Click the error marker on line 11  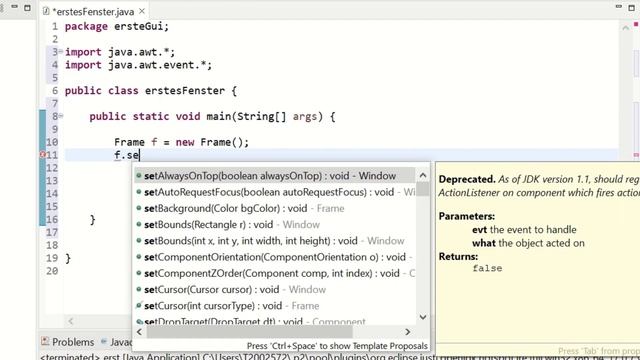click(x=42, y=155)
